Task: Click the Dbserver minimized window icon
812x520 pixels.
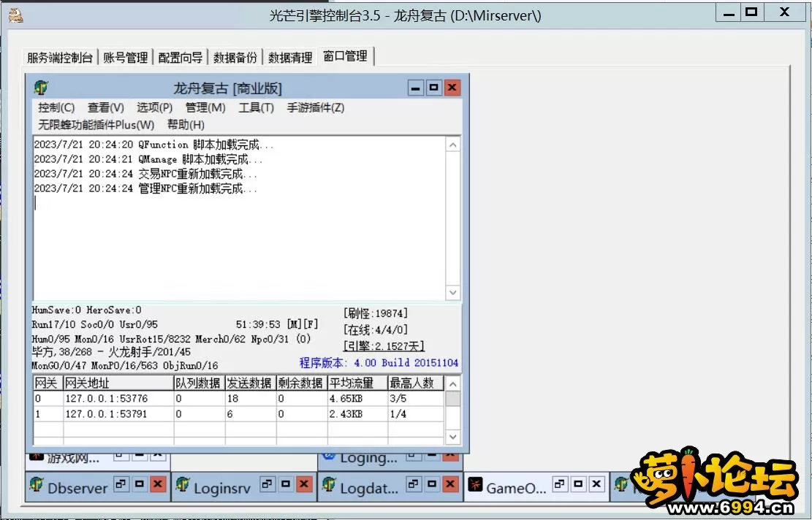Action: coord(37,485)
